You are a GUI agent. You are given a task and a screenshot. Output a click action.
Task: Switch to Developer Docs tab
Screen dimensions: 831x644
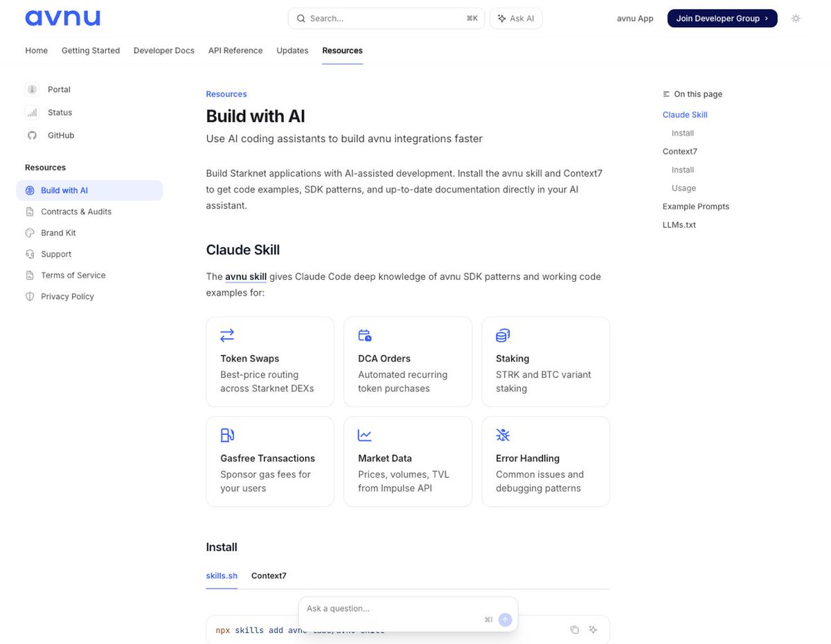click(164, 51)
